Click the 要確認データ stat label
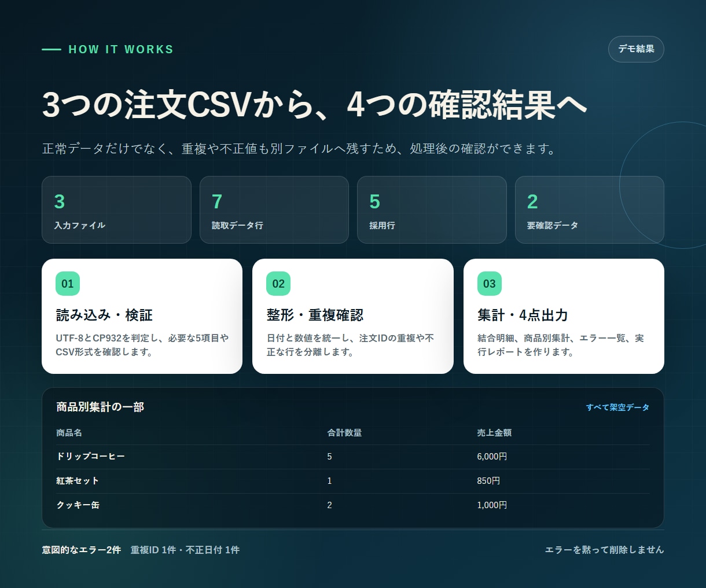The width and height of the screenshot is (706, 588). [x=553, y=225]
